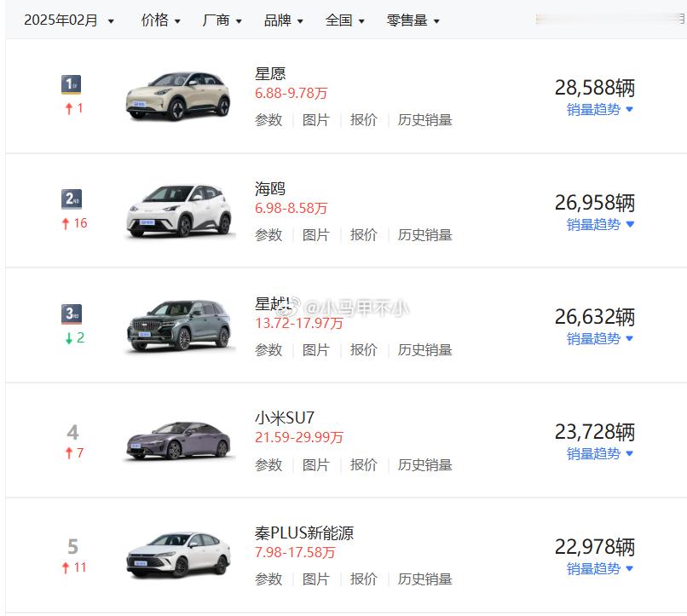687x616 pixels.
Task: View 报价 for 小米SU7
Action: click(364, 465)
